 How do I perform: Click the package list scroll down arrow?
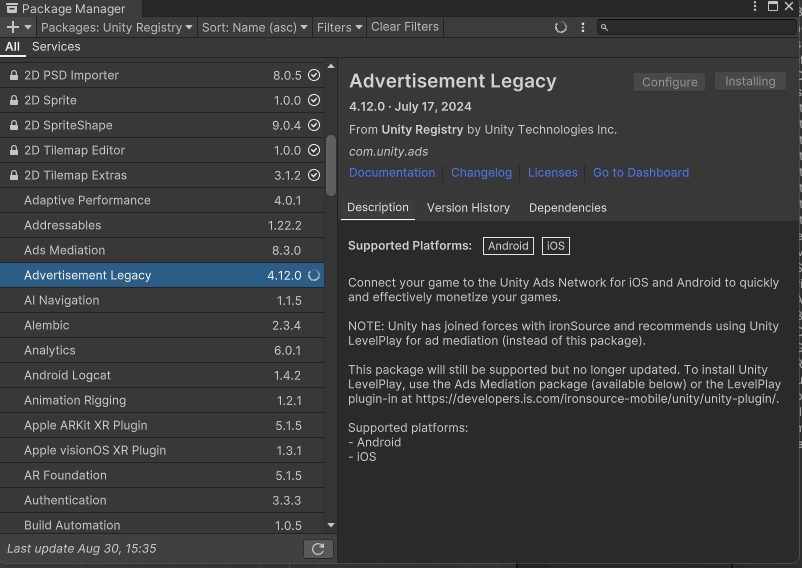click(x=331, y=525)
